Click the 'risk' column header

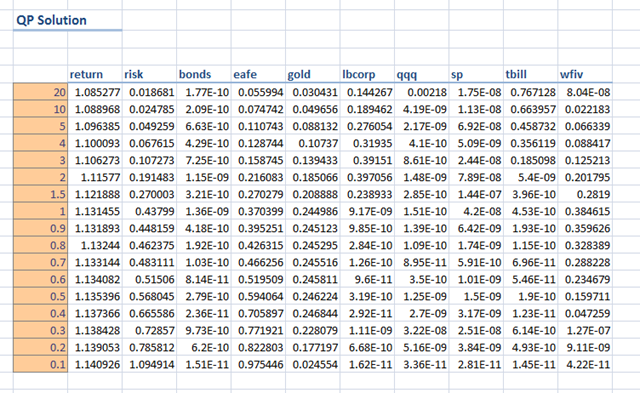(x=149, y=74)
